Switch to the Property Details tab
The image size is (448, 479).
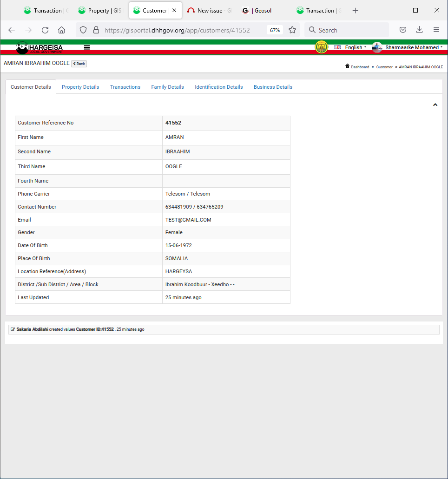pos(80,87)
